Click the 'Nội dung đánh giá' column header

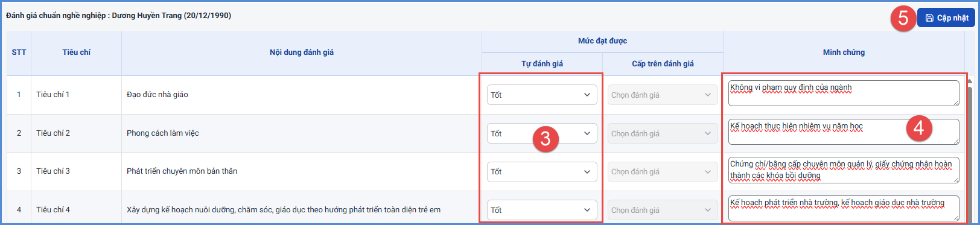click(302, 52)
